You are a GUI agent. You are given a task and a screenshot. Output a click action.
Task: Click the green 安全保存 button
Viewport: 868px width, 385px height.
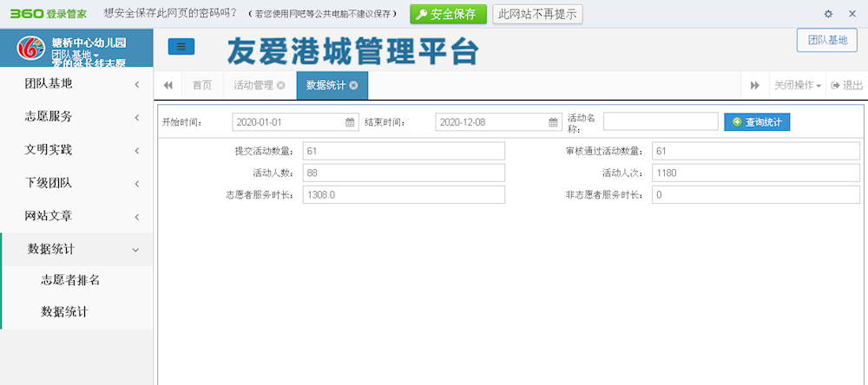[x=448, y=14]
